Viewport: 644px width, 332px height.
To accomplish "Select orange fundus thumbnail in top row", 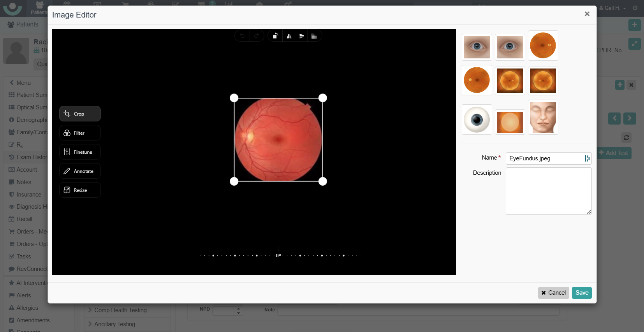I will (543, 46).
